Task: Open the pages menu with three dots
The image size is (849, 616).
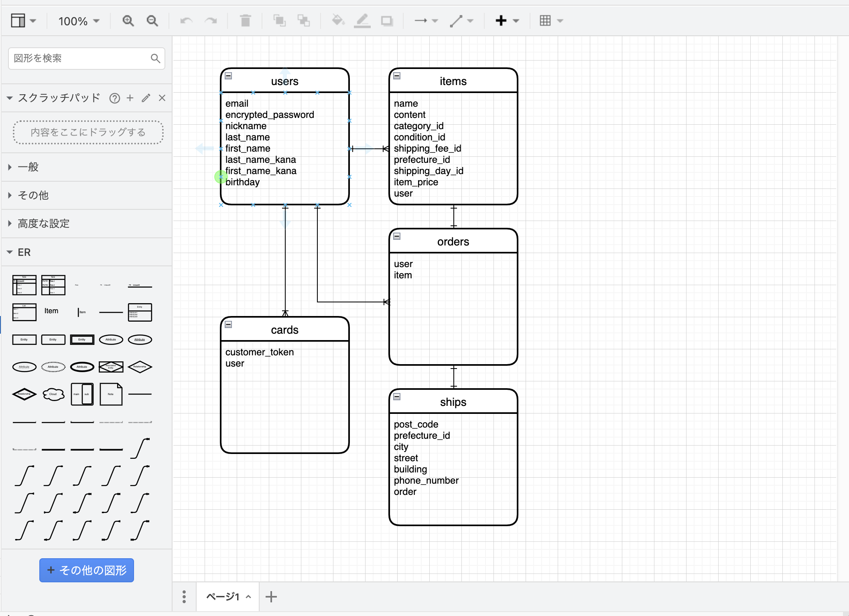Action: (184, 597)
